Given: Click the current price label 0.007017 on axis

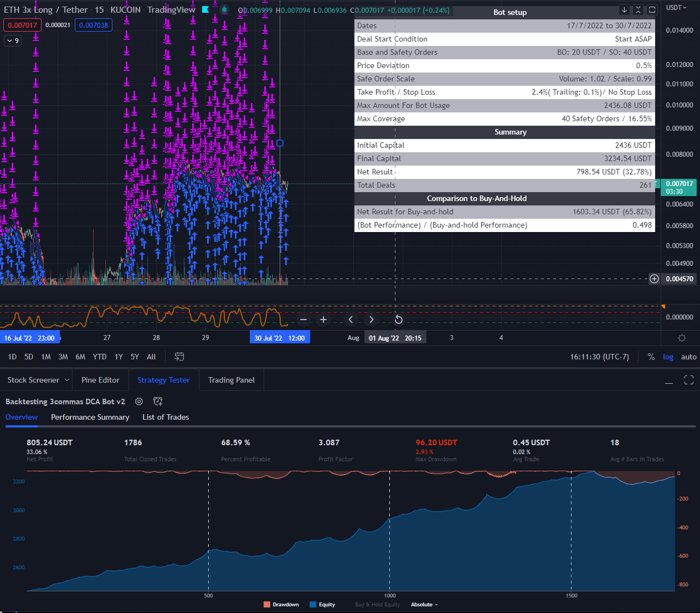Looking at the screenshot, I should (678, 187).
